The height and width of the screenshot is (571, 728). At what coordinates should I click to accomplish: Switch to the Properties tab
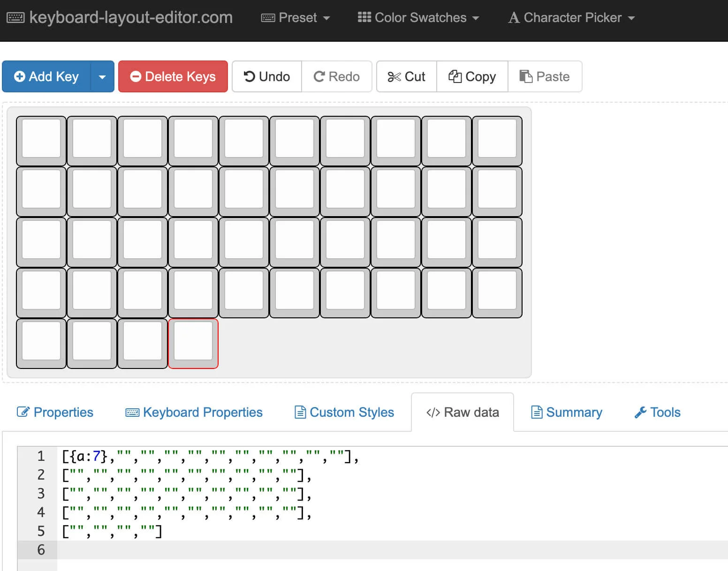[x=55, y=412]
